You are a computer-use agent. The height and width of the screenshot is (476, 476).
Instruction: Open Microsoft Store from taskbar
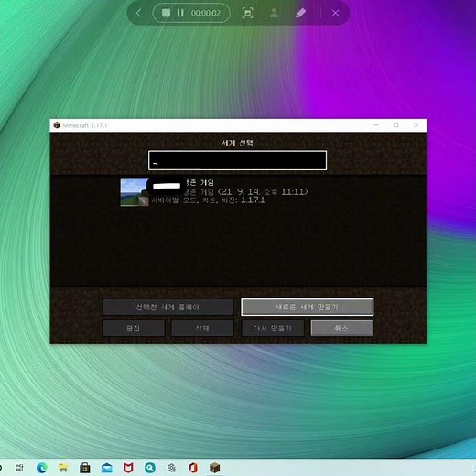tap(85, 468)
